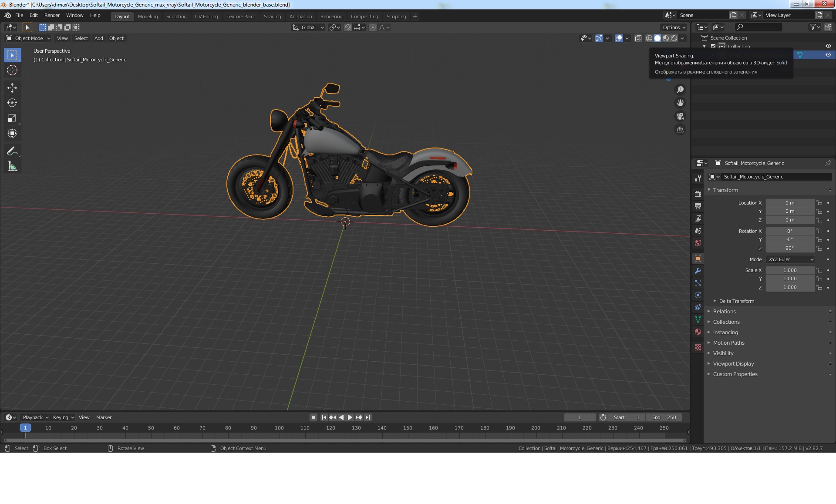The height and width of the screenshot is (504, 836).
Task: Toggle viewport gizmos button
Action: click(599, 38)
